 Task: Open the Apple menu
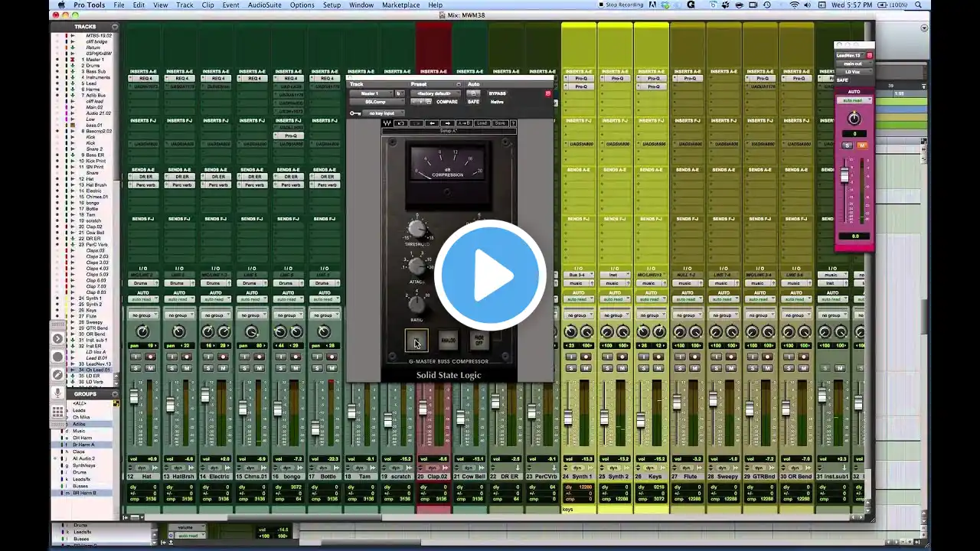click(61, 5)
